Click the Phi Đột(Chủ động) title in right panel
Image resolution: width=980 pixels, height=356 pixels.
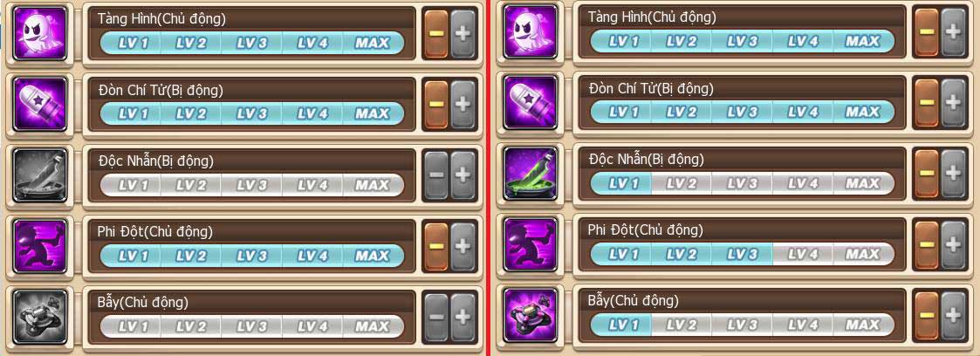click(646, 229)
